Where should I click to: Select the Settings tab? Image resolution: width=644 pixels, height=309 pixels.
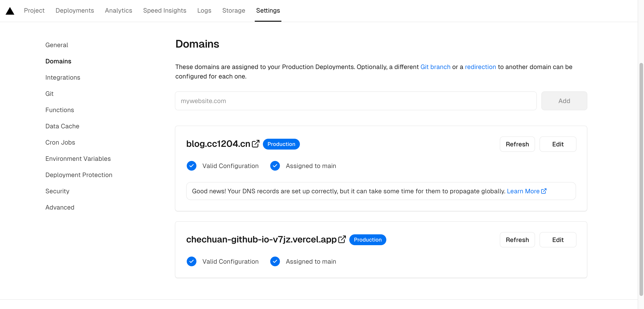pos(268,11)
